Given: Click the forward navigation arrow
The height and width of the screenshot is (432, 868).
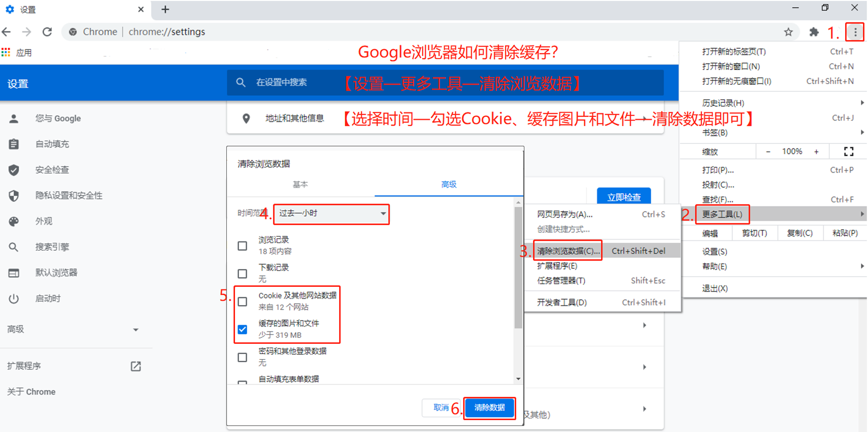Looking at the screenshot, I should (x=26, y=32).
